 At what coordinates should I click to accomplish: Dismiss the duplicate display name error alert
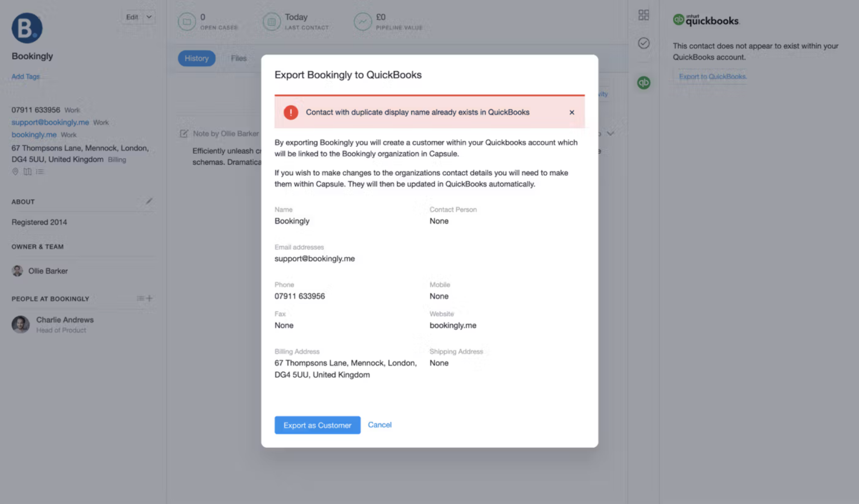click(572, 112)
